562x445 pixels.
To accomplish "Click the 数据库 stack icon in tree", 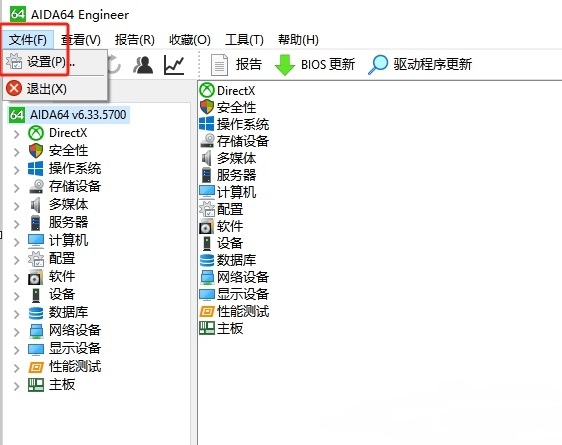I will click(x=36, y=313).
